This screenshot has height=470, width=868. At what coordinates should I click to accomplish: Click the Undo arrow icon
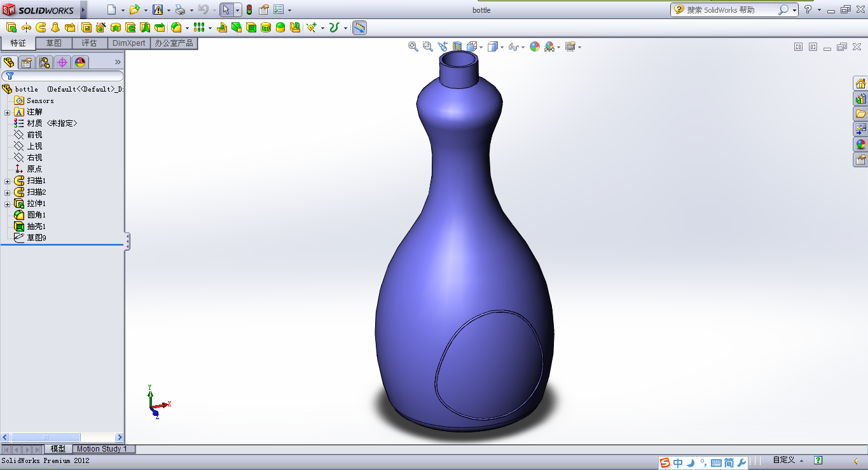click(x=203, y=10)
